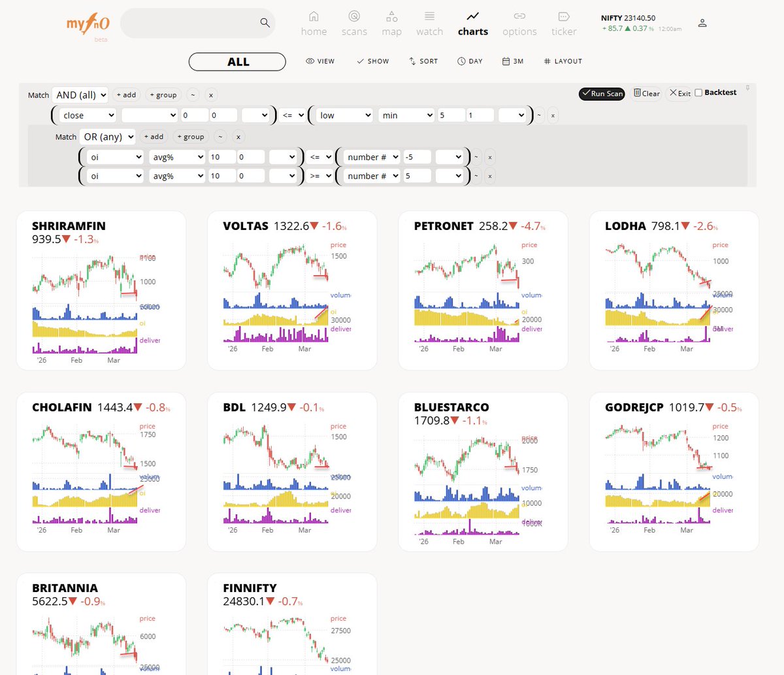Toggle the tilde on the close row

click(x=539, y=116)
